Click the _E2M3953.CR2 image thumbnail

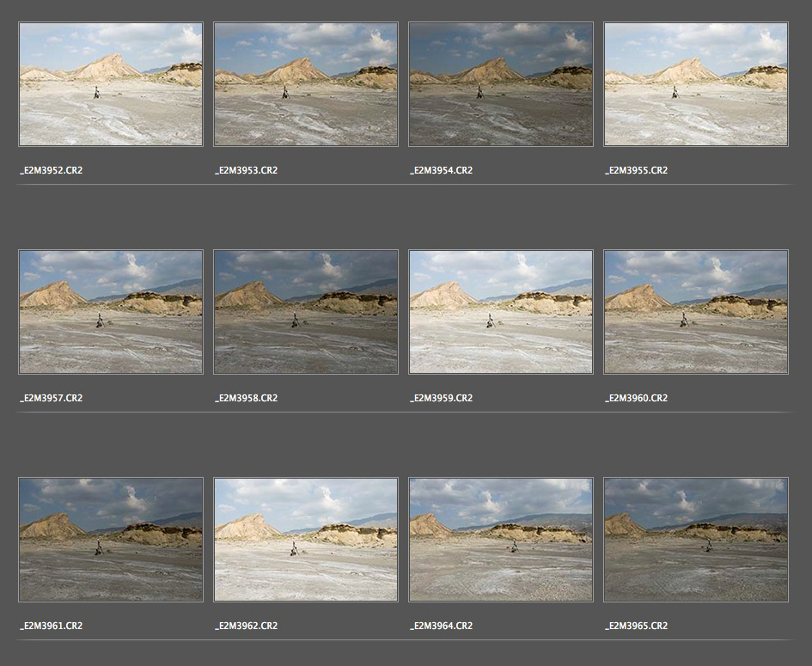[x=306, y=84]
